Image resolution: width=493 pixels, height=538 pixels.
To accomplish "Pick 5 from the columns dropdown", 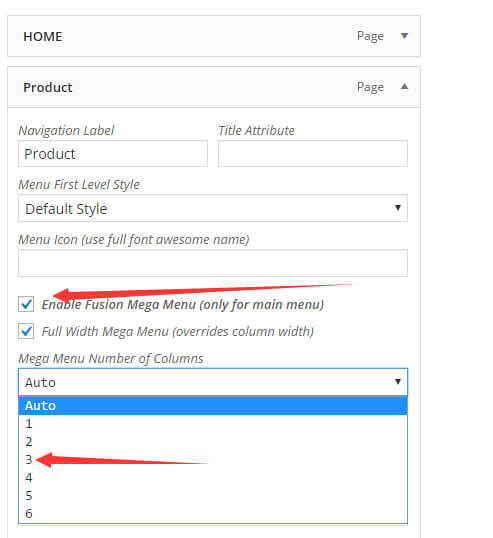I will [213, 495].
